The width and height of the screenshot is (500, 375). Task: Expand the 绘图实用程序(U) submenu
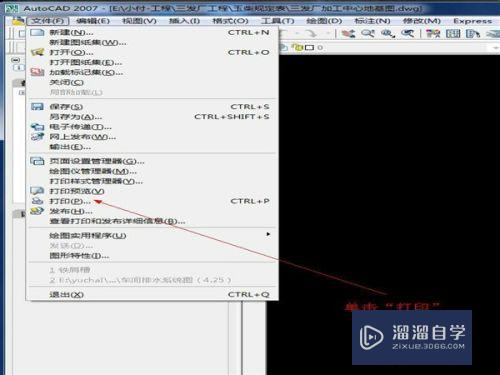(152, 236)
